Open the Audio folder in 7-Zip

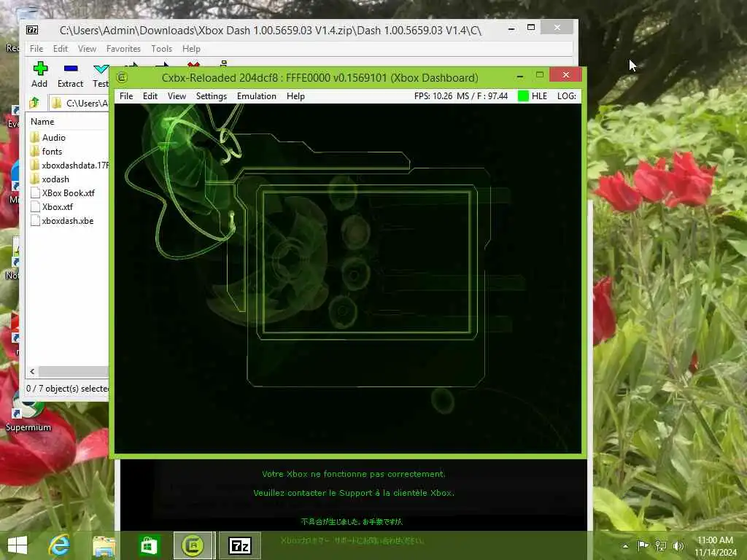pos(48,138)
